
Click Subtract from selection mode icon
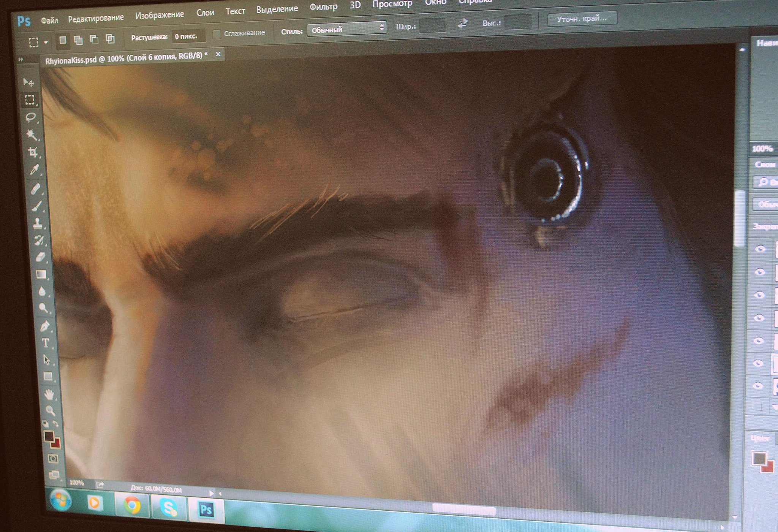click(94, 39)
